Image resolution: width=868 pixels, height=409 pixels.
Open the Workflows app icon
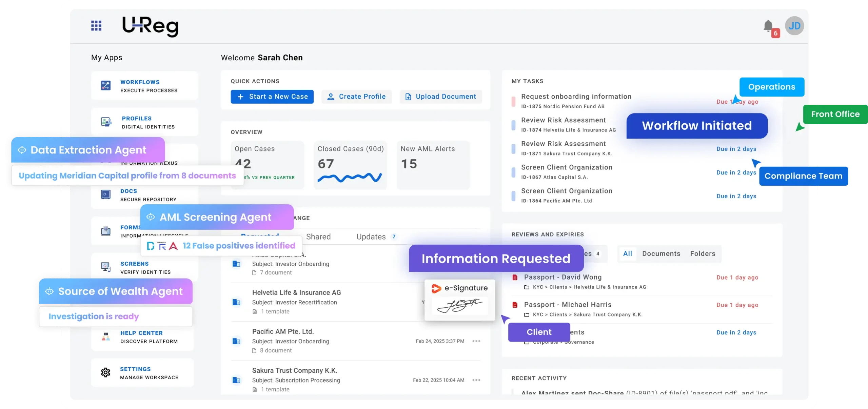pos(106,85)
